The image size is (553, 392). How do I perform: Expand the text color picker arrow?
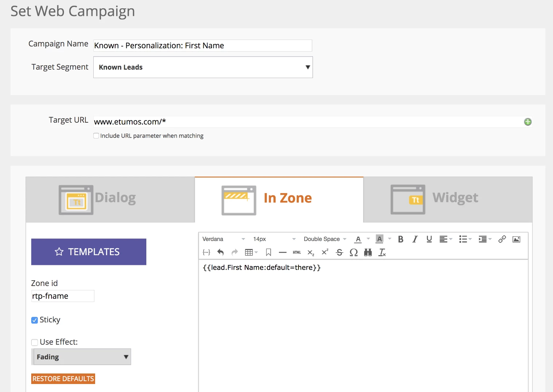(368, 239)
